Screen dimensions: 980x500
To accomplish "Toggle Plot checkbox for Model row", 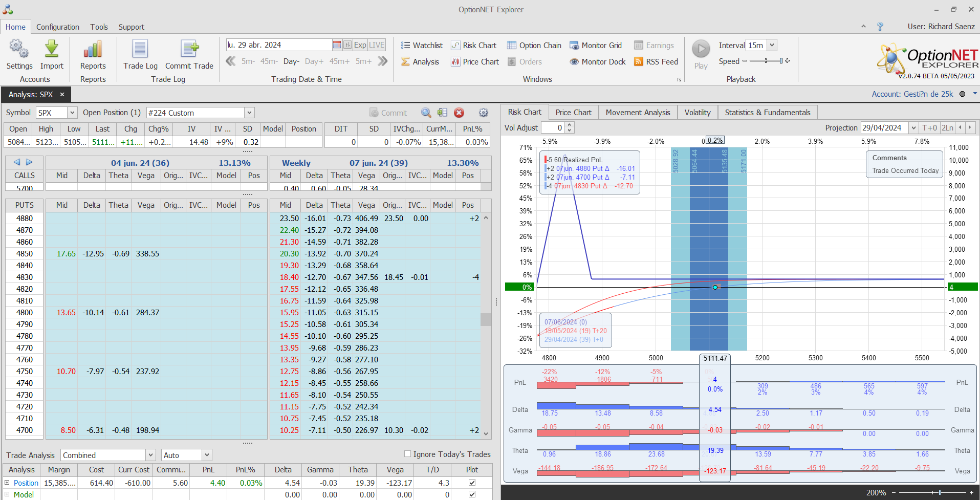I will click(472, 494).
